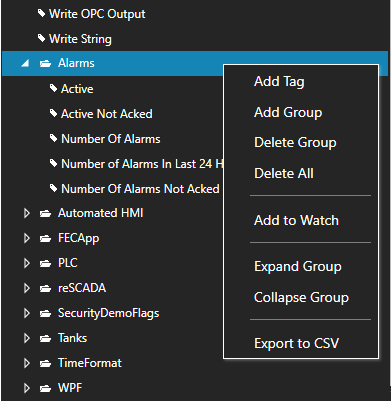Click the Automated HMI folder icon
391x401 pixels.
[45, 213]
